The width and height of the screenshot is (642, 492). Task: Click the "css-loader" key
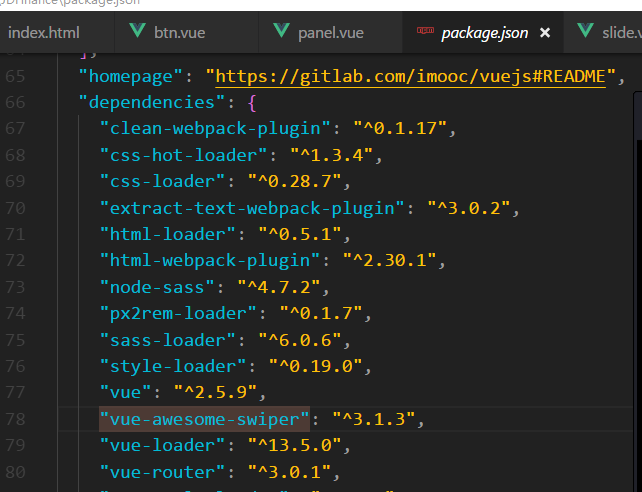click(x=162, y=181)
